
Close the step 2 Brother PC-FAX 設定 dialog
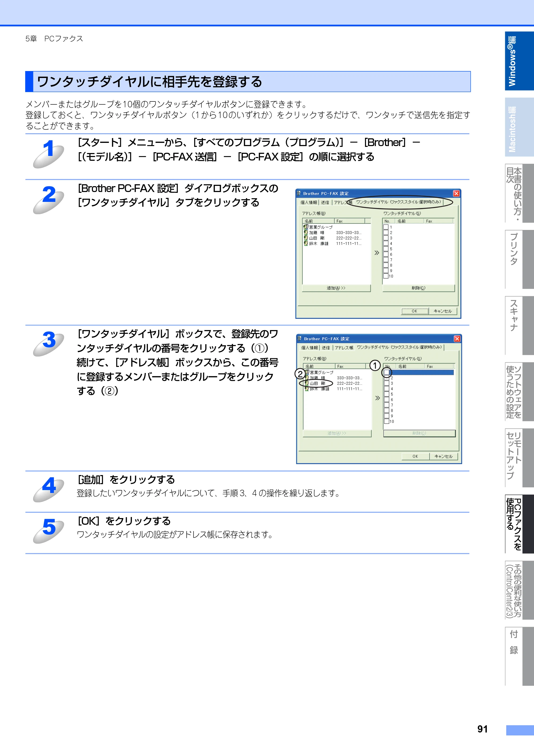(x=456, y=193)
